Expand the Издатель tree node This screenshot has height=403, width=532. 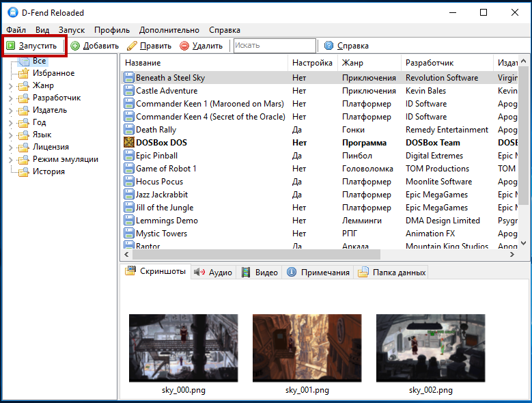click(x=10, y=111)
